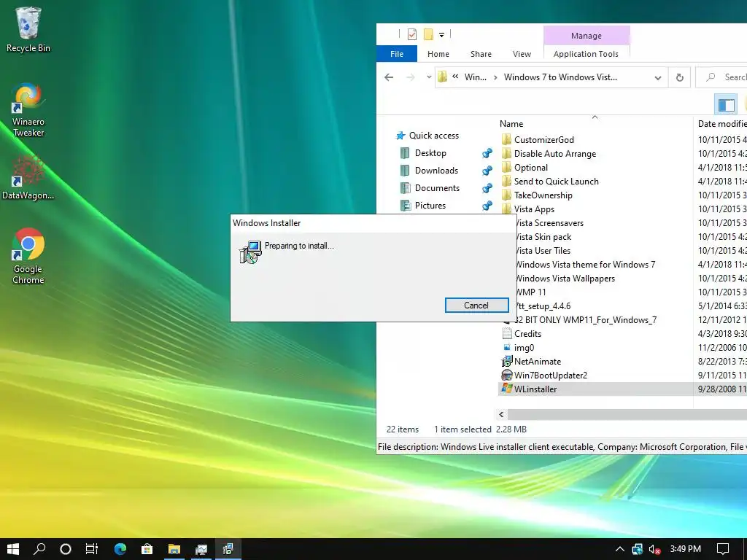Open the Home ribbon tab
The height and width of the screenshot is (560, 747).
click(438, 54)
